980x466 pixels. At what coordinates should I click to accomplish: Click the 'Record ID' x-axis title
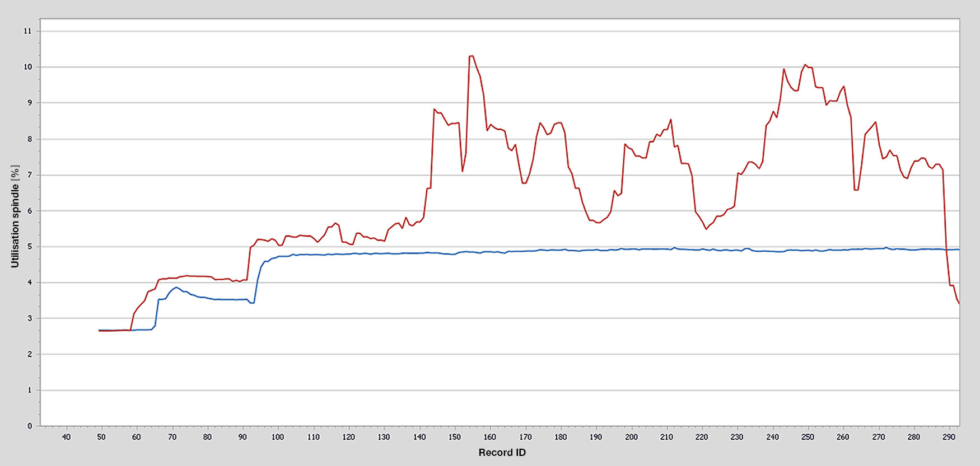(502, 453)
